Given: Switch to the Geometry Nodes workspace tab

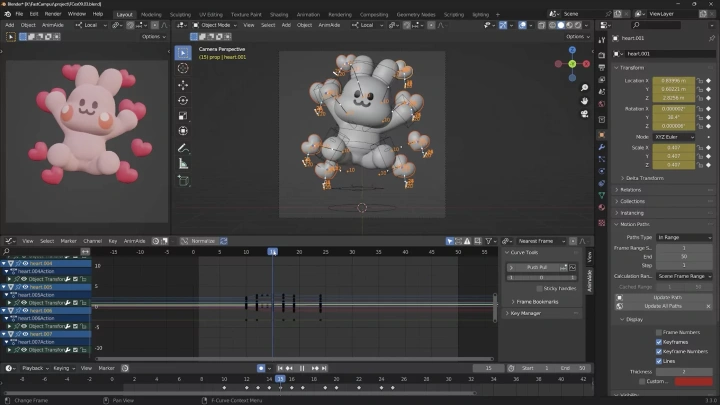Looking at the screenshot, I should click(x=416, y=15).
